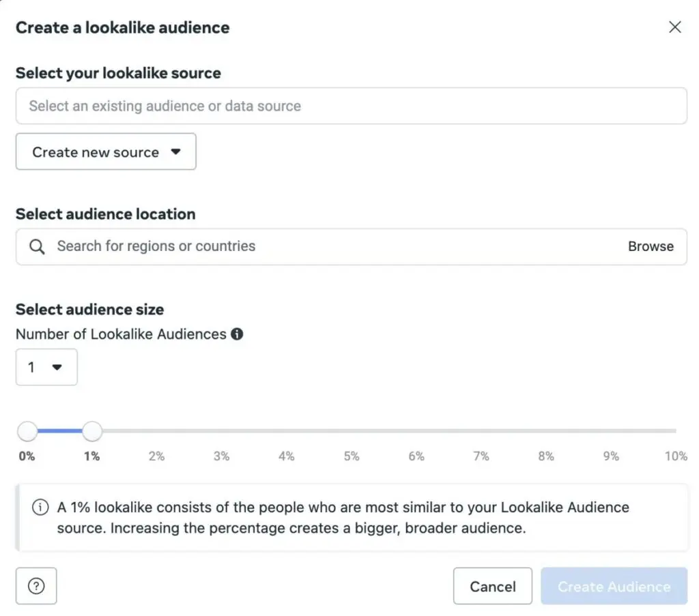Click the slider handle at 0%

click(27, 431)
